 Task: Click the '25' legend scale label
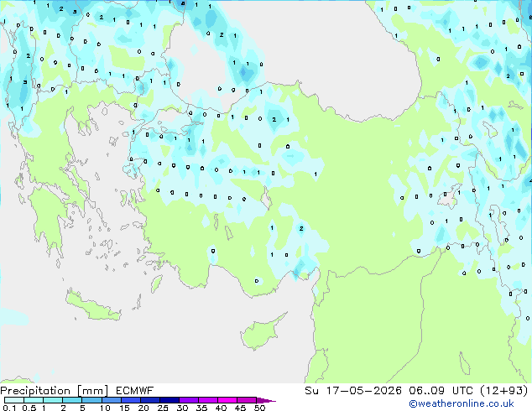[x=163, y=408]
